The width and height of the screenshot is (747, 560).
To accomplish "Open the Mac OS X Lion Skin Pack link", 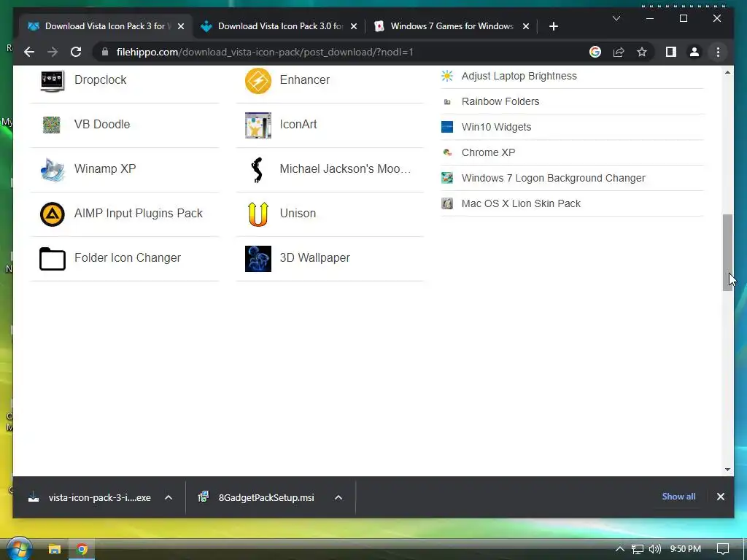I will pos(521,204).
